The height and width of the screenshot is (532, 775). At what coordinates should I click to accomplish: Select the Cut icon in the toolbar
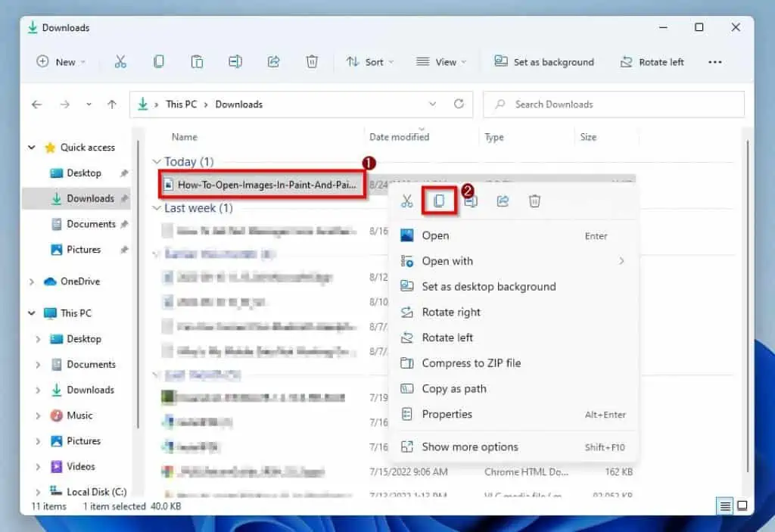coord(120,61)
